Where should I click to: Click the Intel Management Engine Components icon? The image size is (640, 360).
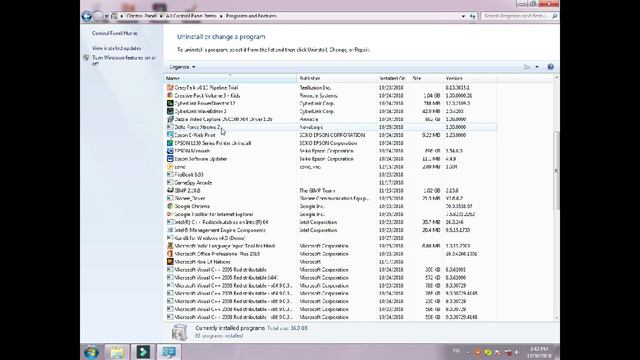coord(170,230)
